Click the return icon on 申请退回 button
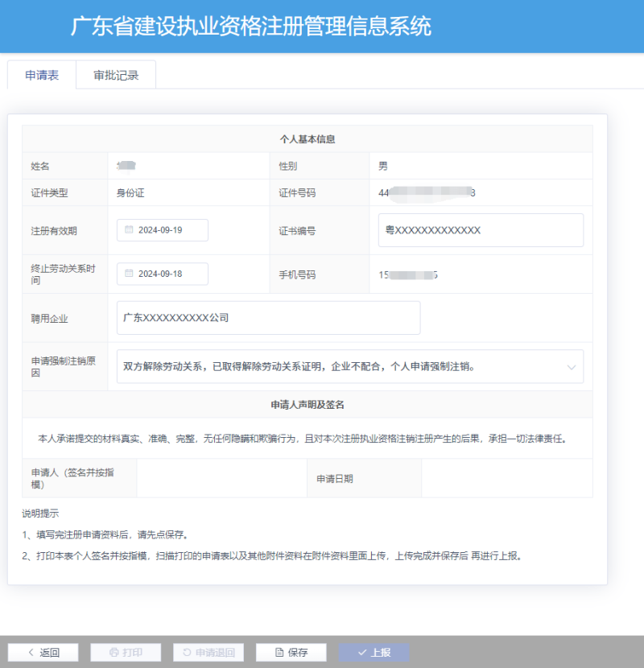Viewport: 644px width, 668px height. point(187,652)
